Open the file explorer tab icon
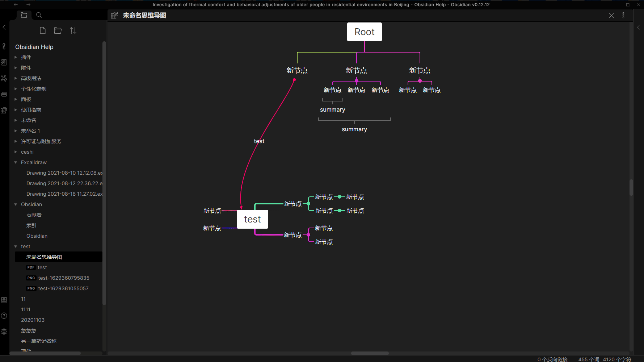 coord(24,15)
